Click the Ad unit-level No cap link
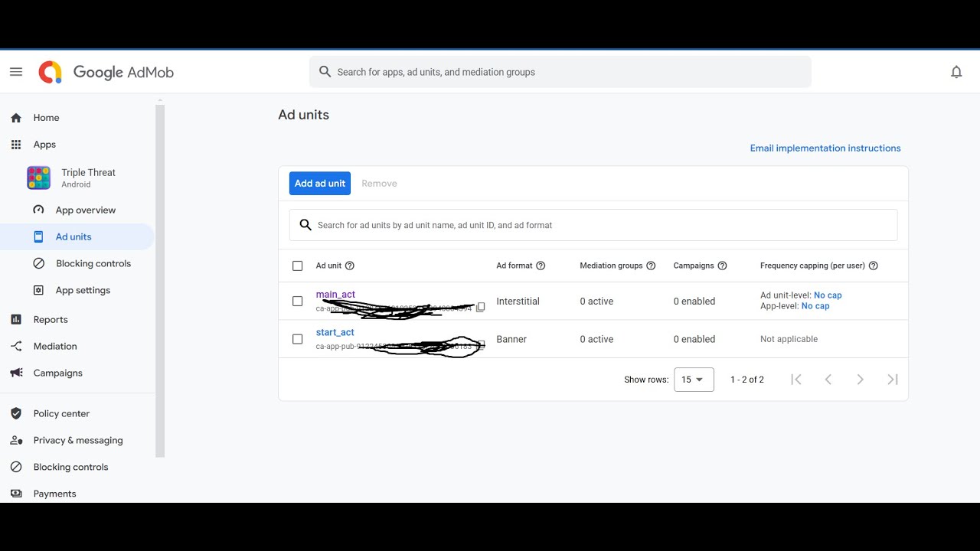 pyautogui.click(x=828, y=295)
